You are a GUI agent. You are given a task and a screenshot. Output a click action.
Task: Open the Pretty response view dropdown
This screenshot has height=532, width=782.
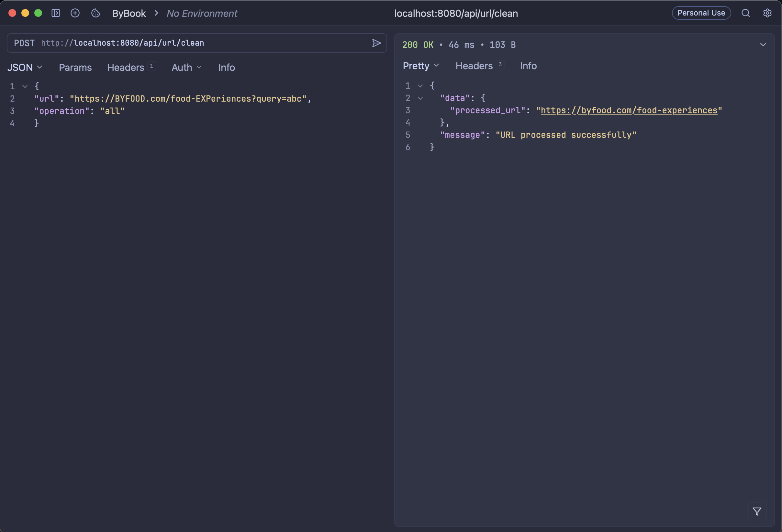(420, 66)
